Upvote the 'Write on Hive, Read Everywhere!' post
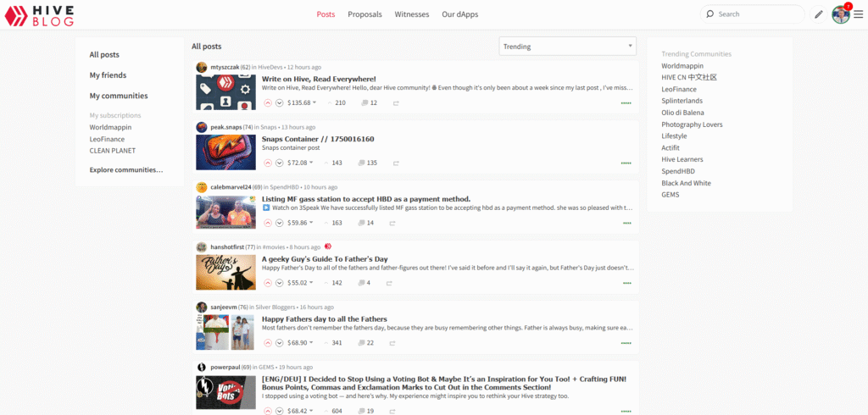This screenshot has width=868, height=415. 268,103
